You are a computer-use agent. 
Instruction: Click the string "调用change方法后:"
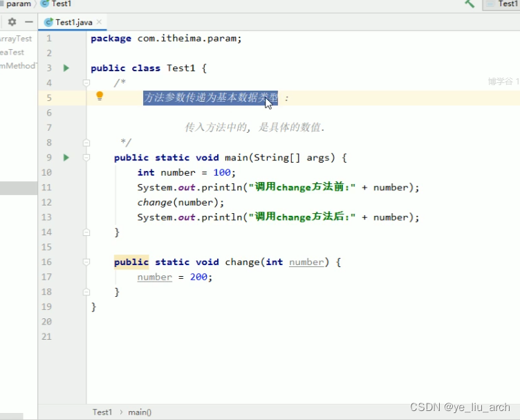[x=301, y=217]
